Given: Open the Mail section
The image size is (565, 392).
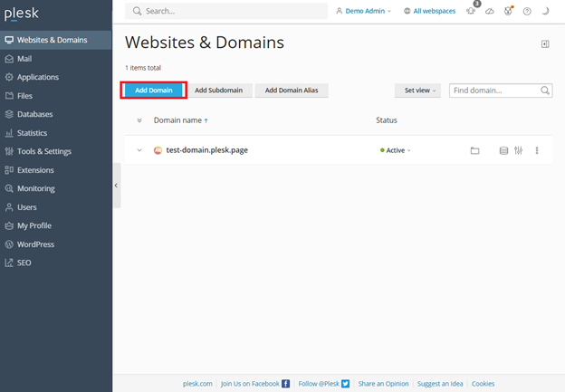Looking at the screenshot, I should 56,59.
